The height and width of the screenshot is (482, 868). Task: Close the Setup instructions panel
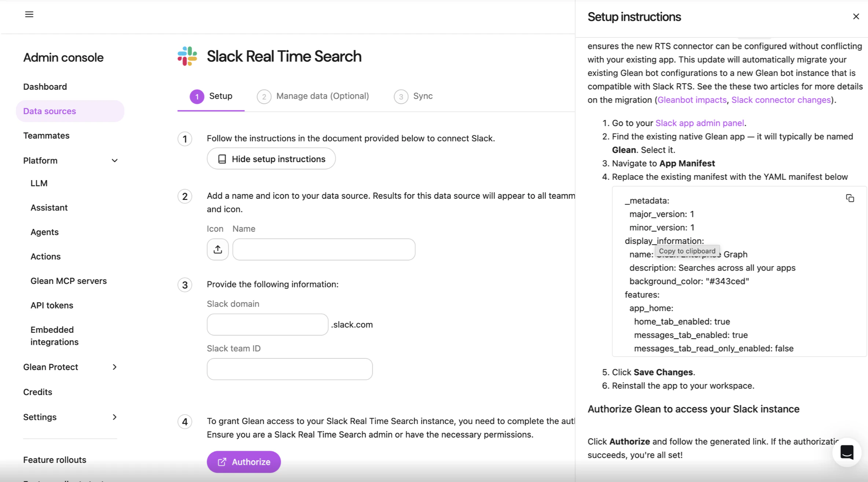click(856, 17)
